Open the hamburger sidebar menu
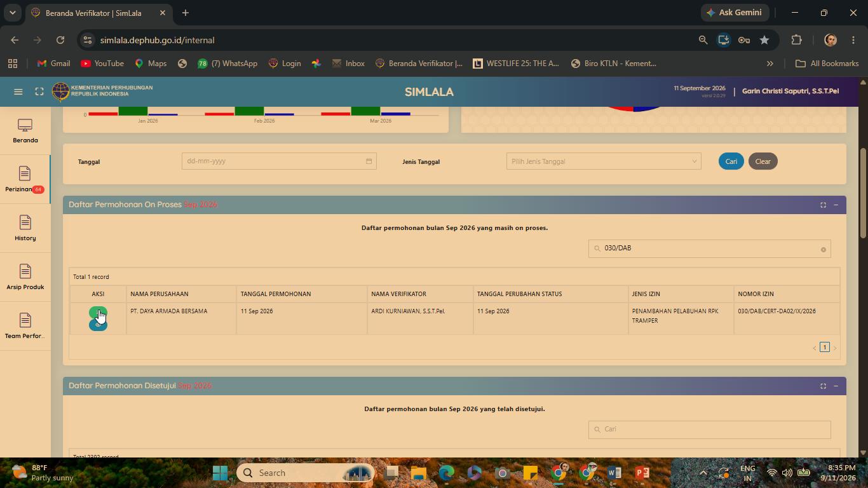Viewport: 868px width, 488px height. click(18, 91)
